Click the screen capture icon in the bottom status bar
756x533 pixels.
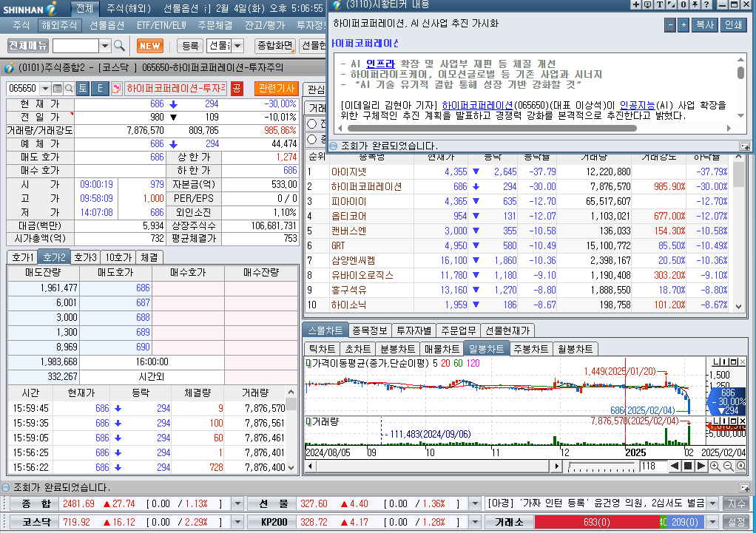click(744, 488)
